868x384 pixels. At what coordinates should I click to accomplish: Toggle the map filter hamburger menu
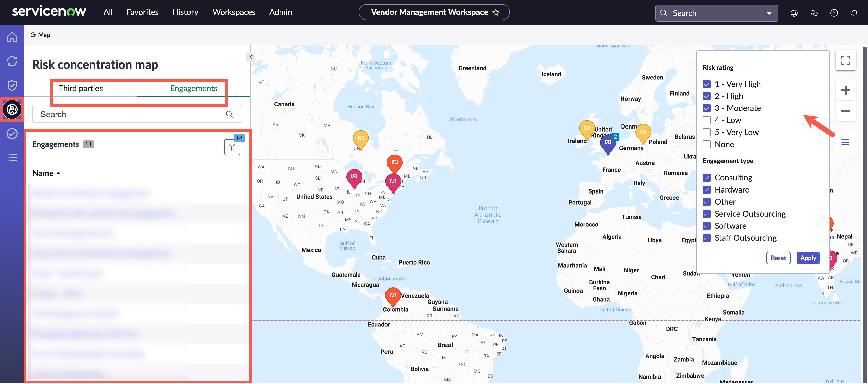coord(845,142)
